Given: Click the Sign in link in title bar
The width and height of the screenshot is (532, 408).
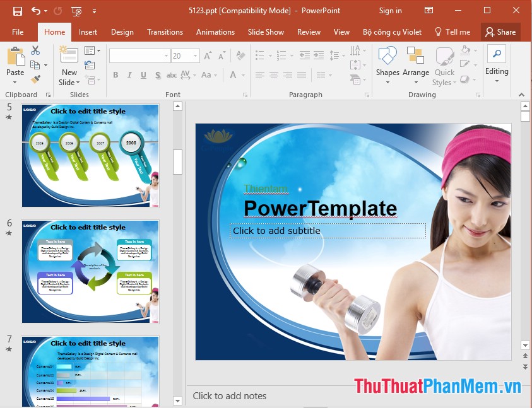Looking at the screenshot, I should 390,10.
